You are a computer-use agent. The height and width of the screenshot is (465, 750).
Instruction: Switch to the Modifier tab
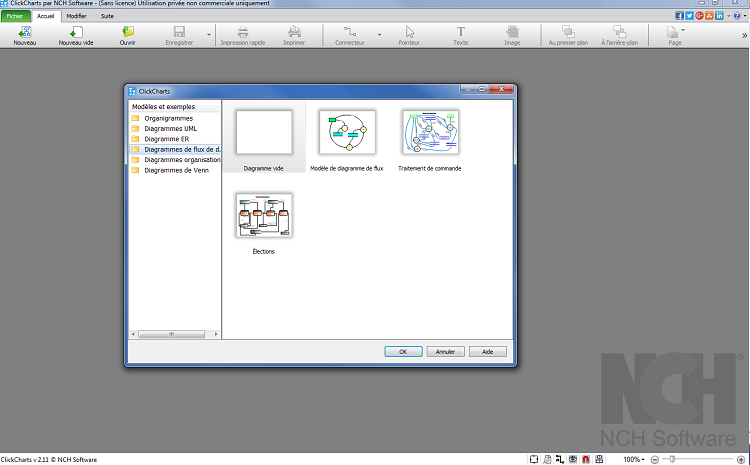pos(77,16)
